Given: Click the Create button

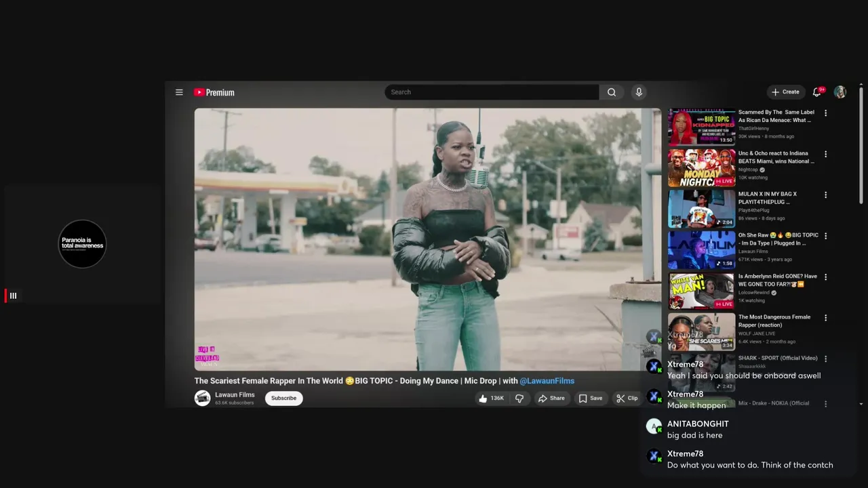Looking at the screenshot, I should (x=786, y=92).
